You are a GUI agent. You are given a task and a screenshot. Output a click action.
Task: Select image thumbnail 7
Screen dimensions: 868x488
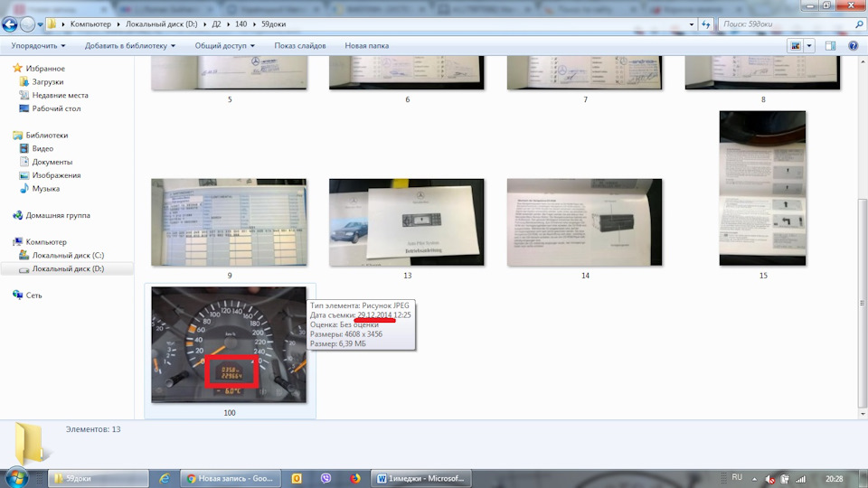coord(585,72)
